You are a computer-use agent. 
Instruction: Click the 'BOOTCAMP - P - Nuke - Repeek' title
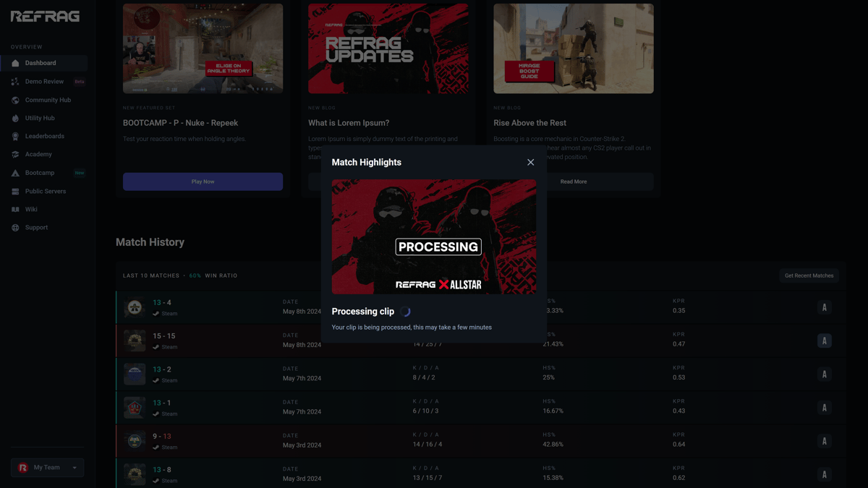pos(180,123)
